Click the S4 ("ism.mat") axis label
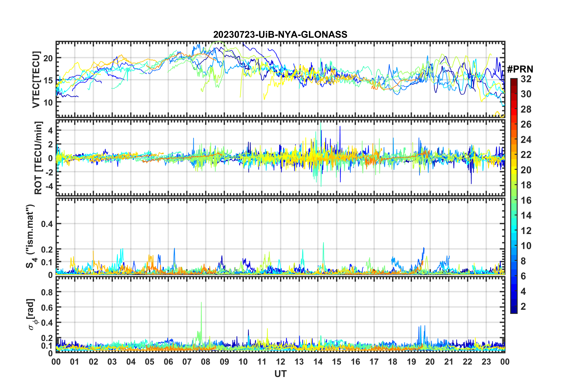This screenshot has width=561, height=392. click(30, 236)
